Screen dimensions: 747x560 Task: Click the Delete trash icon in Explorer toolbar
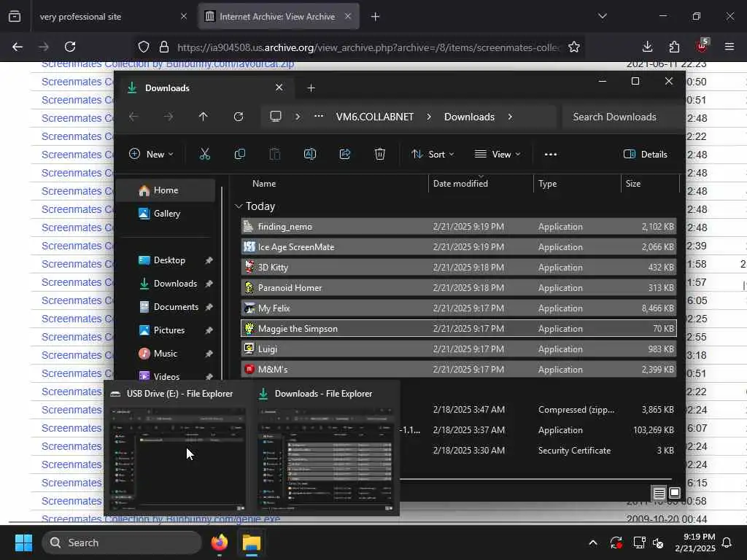click(x=379, y=154)
